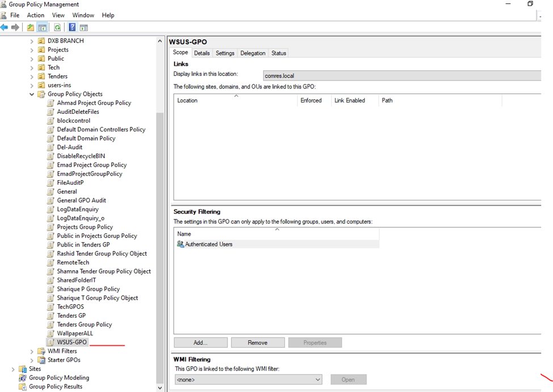Open Help via the question mark icon
The image size is (553, 392).
[72, 27]
